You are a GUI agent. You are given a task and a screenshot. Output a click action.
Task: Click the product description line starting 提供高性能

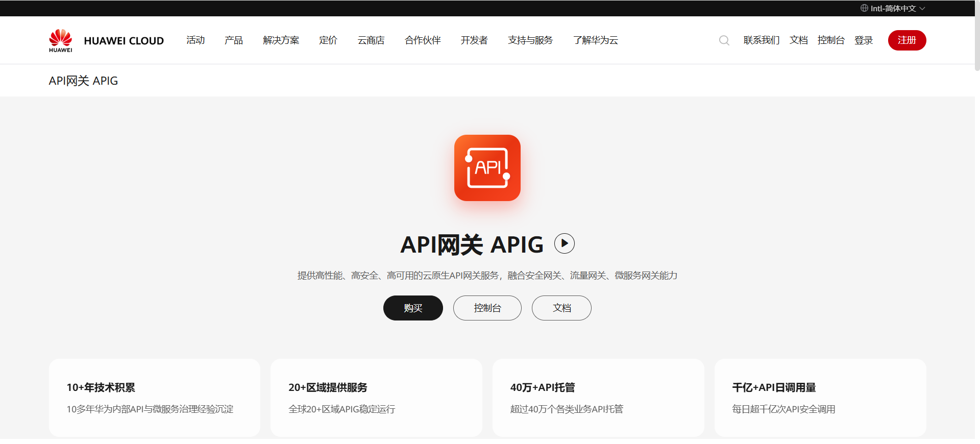[x=487, y=276]
